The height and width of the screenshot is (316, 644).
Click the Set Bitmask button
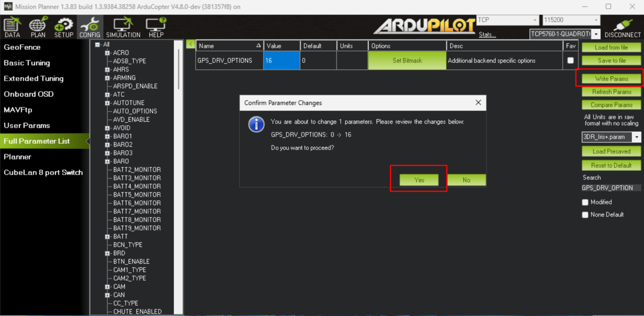pyautogui.click(x=407, y=60)
